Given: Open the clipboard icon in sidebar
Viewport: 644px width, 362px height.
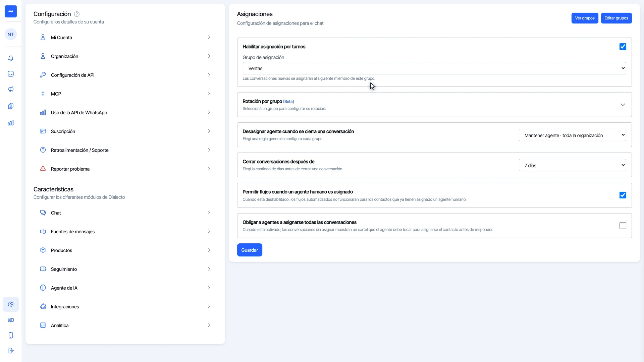Looking at the screenshot, I should coord(11,106).
